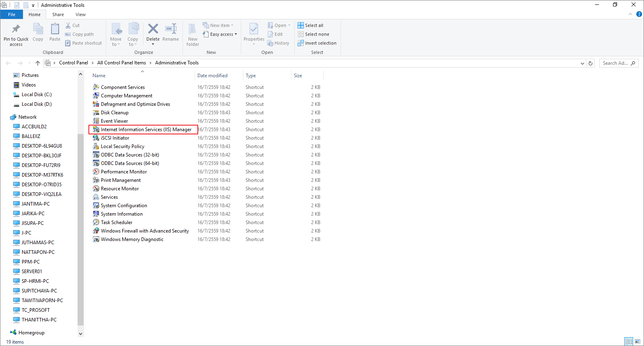Select Pictures in navigation pane

(x=30, y=75)
